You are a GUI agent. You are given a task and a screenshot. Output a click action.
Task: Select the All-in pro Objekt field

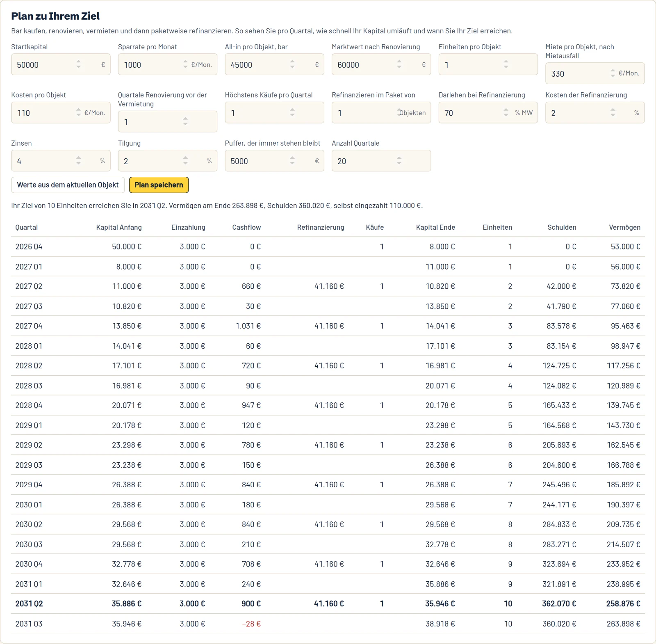[274, 64]
